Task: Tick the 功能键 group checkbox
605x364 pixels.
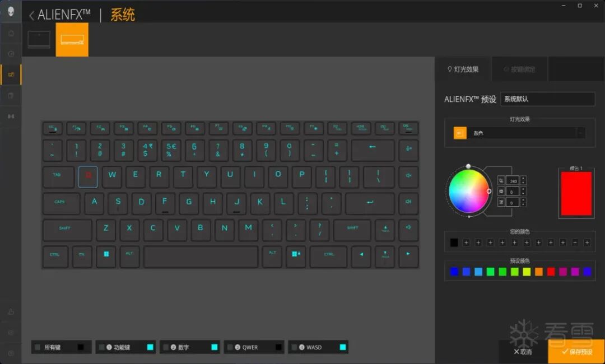Action: point(101,347)
